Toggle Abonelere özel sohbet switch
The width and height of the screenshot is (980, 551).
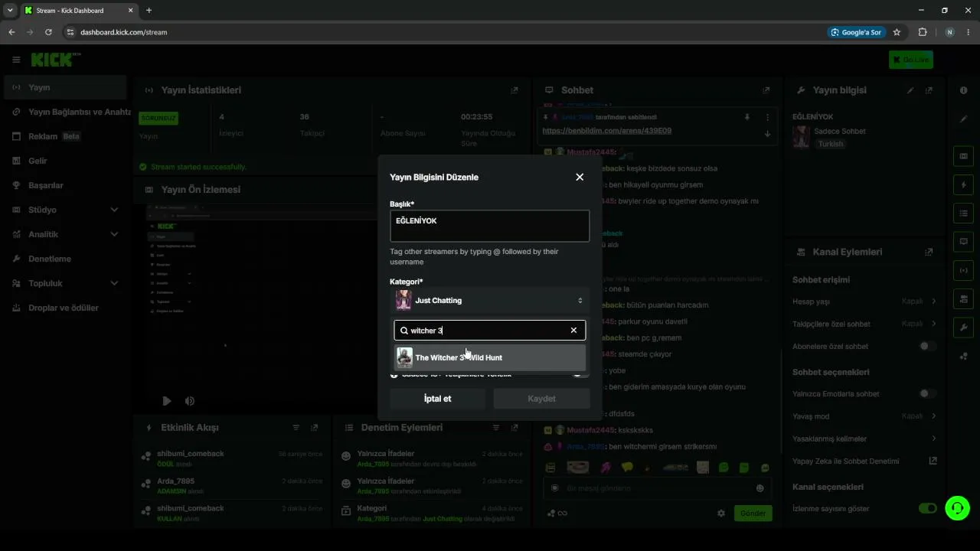927,347
